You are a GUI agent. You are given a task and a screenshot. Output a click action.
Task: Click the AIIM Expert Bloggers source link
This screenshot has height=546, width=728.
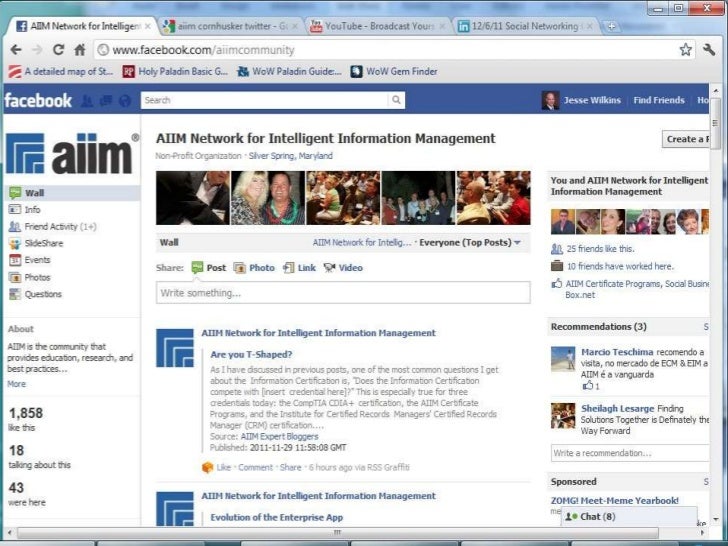pyautogui.click(x=280, y=436)
